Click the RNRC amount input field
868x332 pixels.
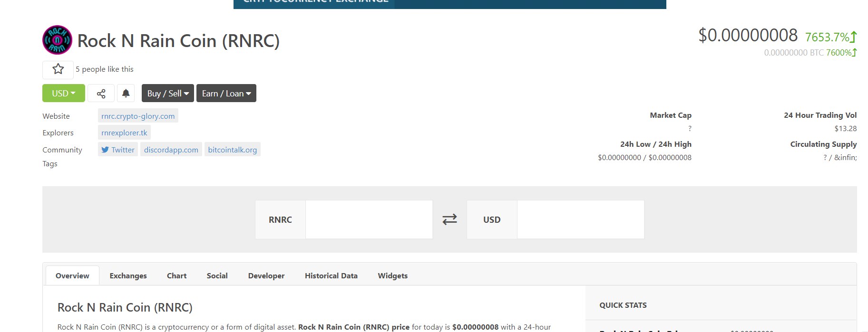(x=369, y=219)
